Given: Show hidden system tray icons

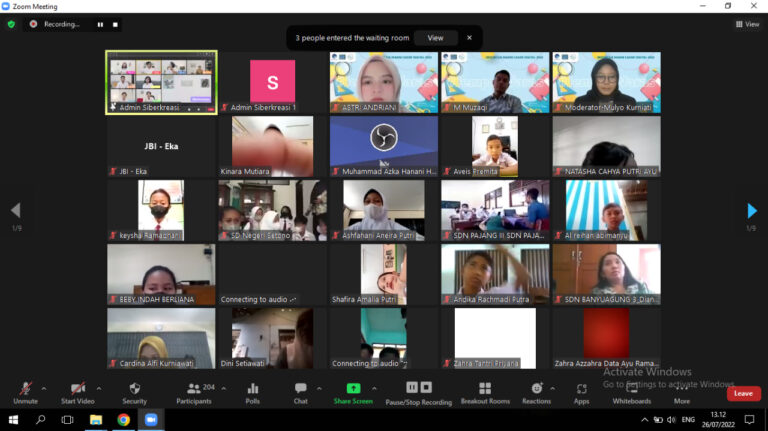Looking at the screenshot, I should [x=645, y=420].
